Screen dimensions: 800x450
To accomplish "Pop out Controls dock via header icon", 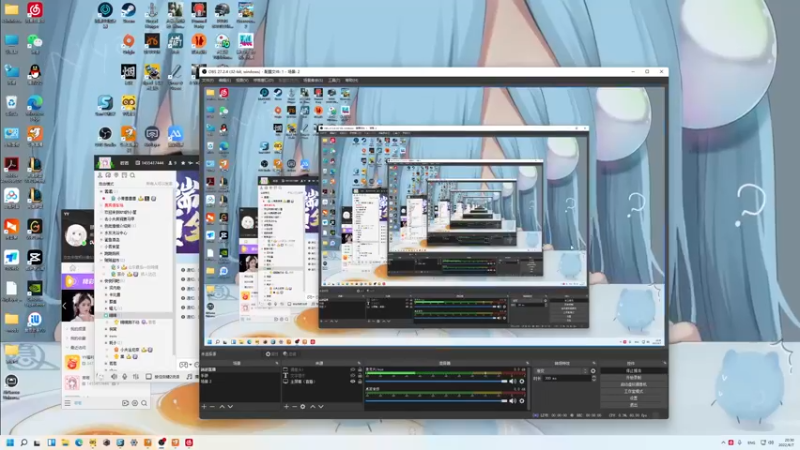I will point(664,363).
